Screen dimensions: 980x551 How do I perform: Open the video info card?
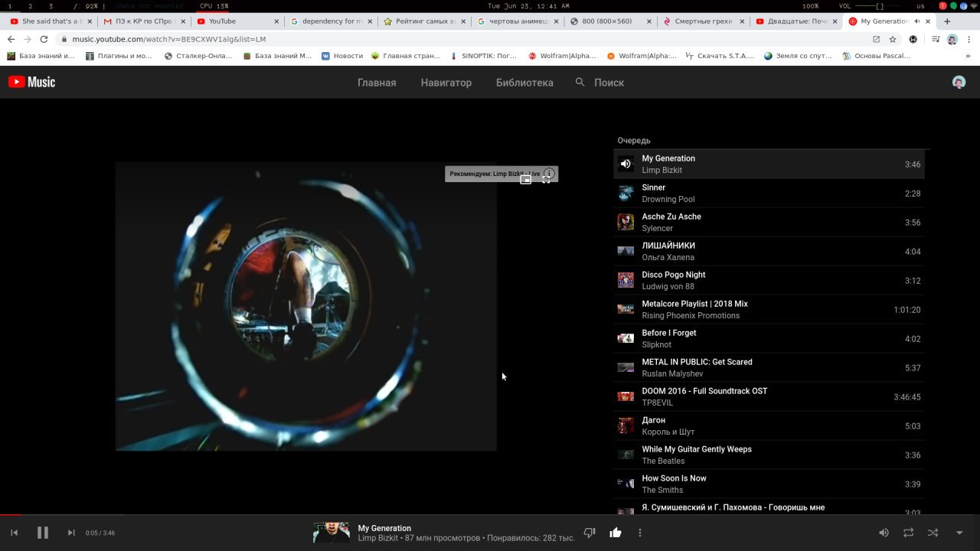(549, 173)
